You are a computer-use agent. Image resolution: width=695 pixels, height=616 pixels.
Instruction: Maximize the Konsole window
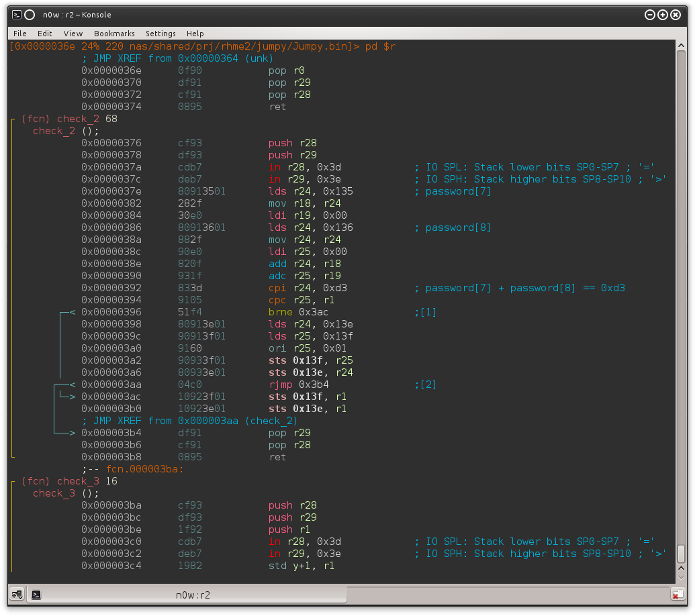point(663,15)
